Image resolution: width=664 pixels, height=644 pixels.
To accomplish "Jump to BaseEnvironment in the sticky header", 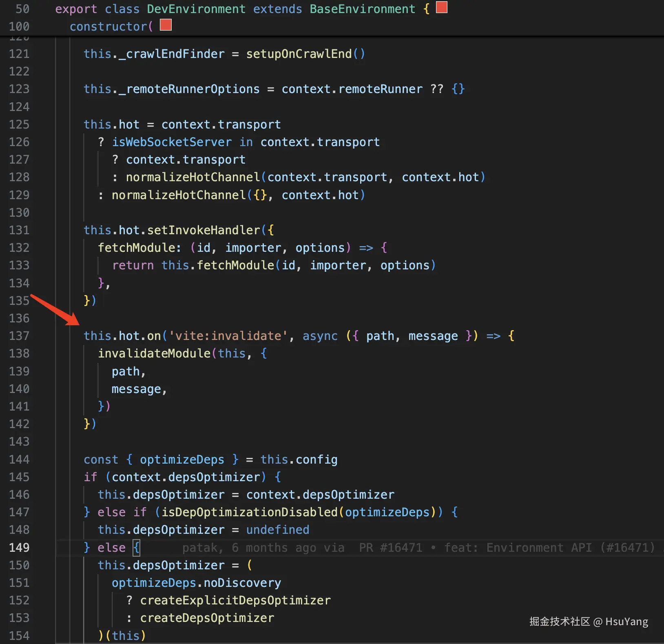I will [362, 9].
